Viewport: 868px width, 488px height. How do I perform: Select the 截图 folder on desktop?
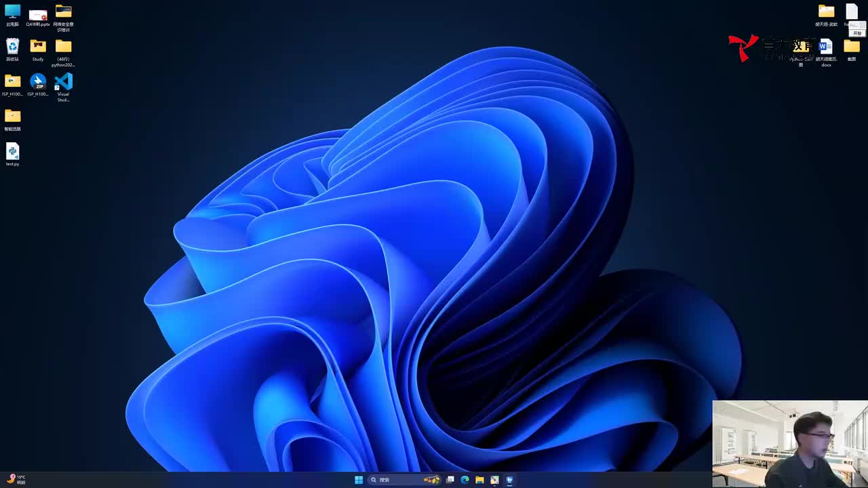[x=852, y=49]
